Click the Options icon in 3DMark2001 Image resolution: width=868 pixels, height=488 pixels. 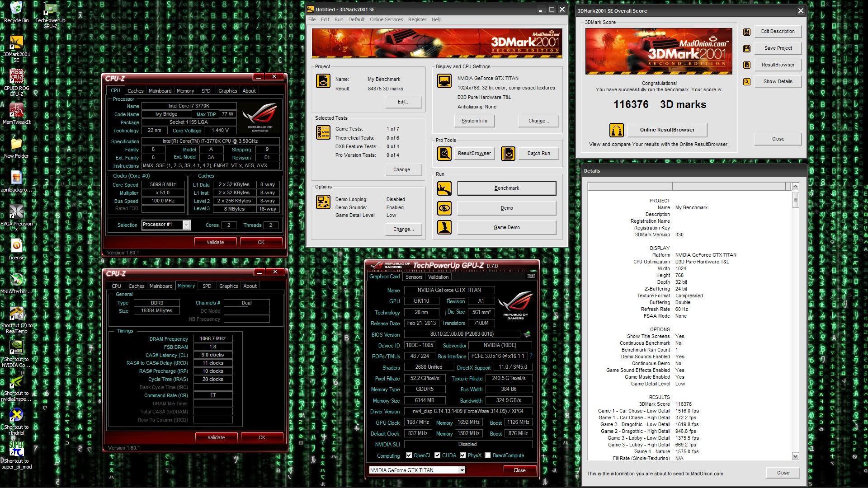[323, 202]
